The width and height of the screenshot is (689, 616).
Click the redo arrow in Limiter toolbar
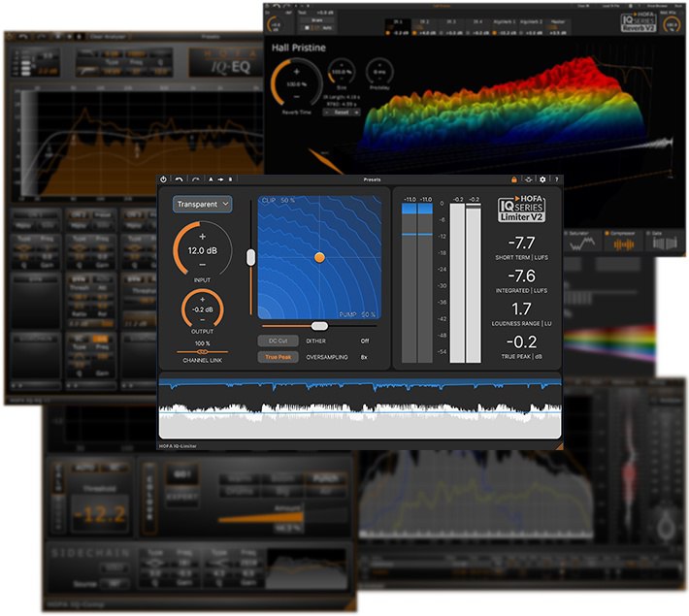(x=195, y=179)
